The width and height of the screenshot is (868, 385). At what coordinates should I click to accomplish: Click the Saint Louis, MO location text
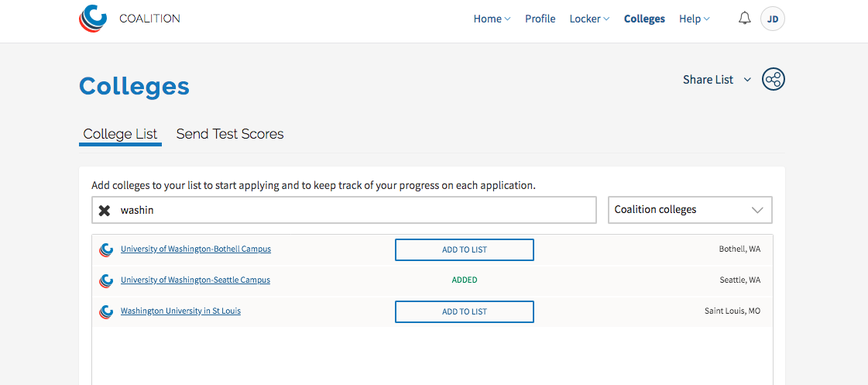(x=732, y=311)
